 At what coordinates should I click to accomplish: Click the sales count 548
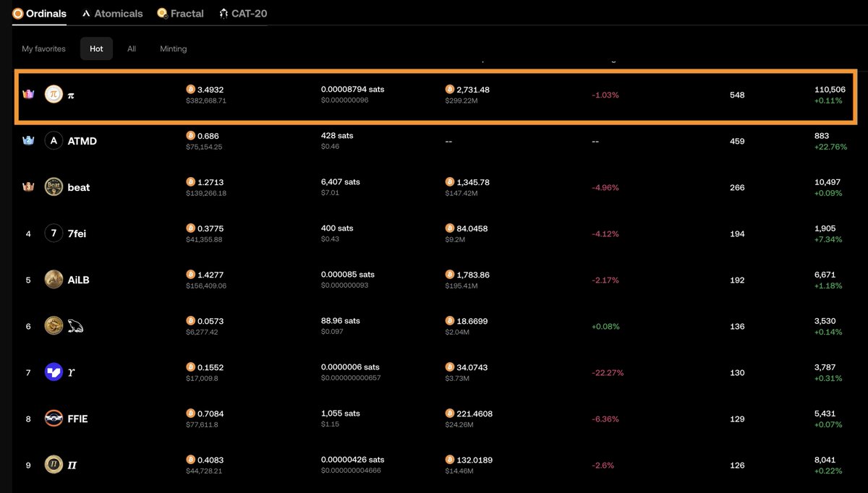[737, 95]
